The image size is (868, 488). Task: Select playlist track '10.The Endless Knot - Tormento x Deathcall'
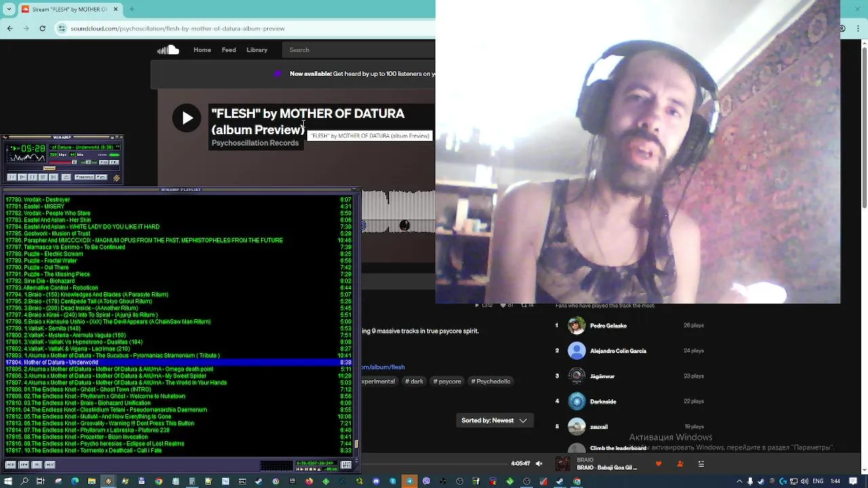click(x=178, y=451)
